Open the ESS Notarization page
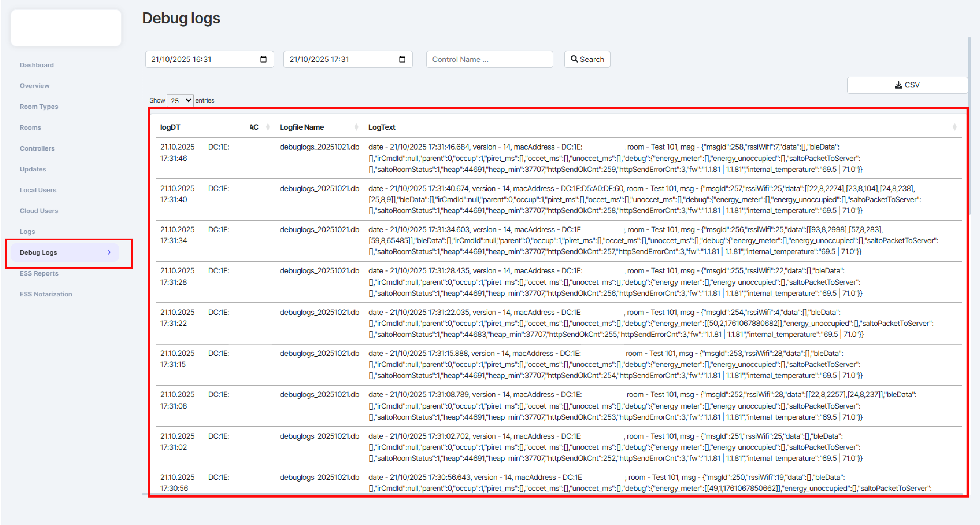Screen dimensions: 980x525 click(x=46, y=294)
